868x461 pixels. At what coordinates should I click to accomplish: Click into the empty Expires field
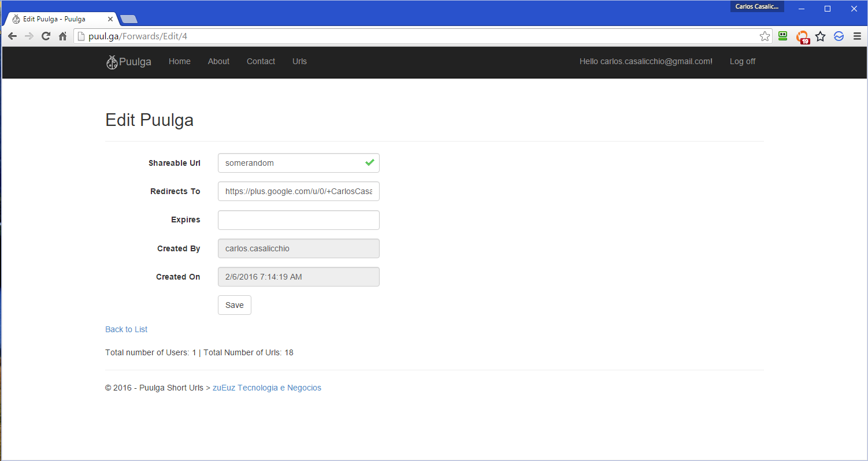(298, 220)
